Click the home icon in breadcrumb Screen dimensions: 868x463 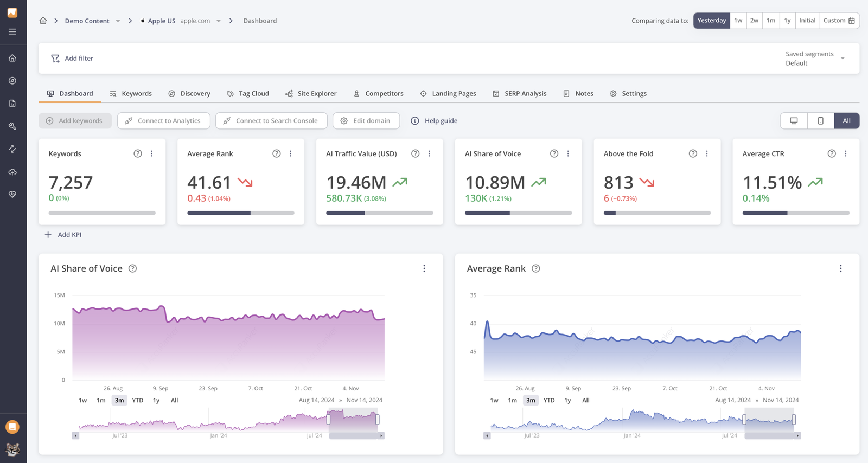43,21
